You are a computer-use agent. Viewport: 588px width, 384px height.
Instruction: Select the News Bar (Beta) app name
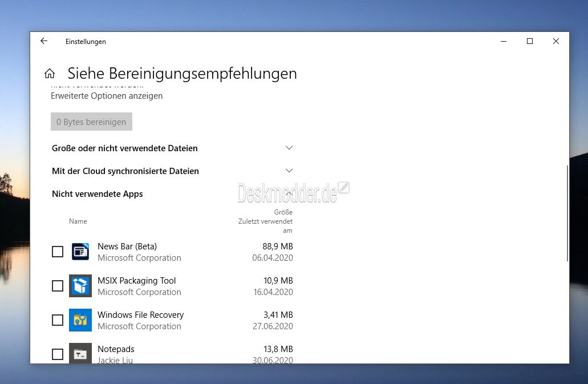tap(127, 246)
